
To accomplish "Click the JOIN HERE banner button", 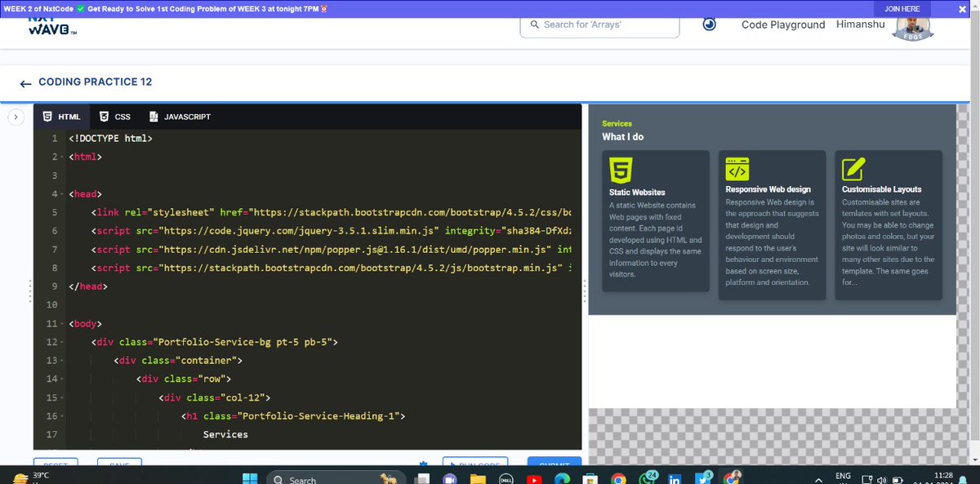I will point(902,7).
